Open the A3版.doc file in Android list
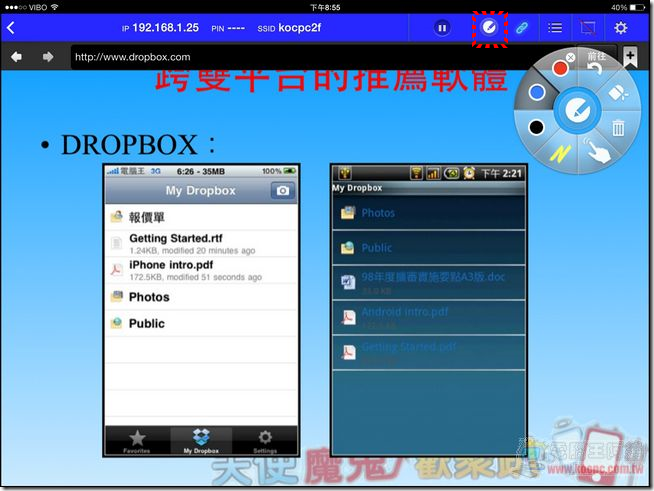 429,282
